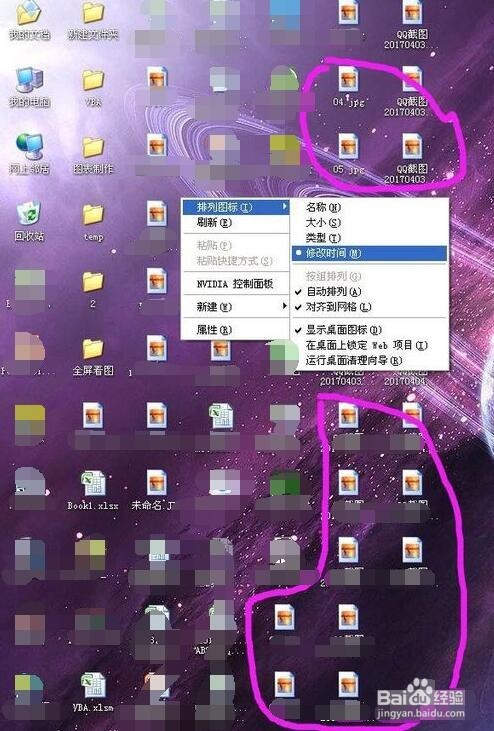The width and height of the screenshot is (494, 731).
Task: Select the 新建文件夹 folder icon
Action: (x=93, y=20)
